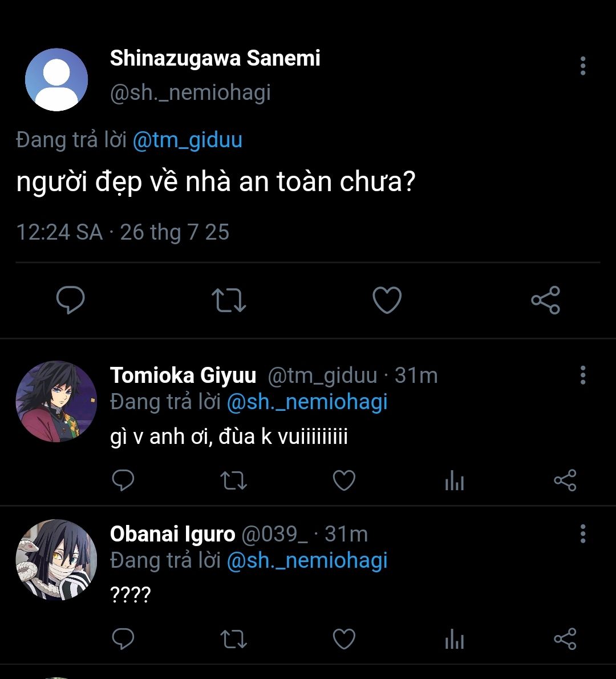This screenshot has width=616, height=679.
Task: Open more options for Obanai Iguro's reply
Action: click(x=582, y=534)
